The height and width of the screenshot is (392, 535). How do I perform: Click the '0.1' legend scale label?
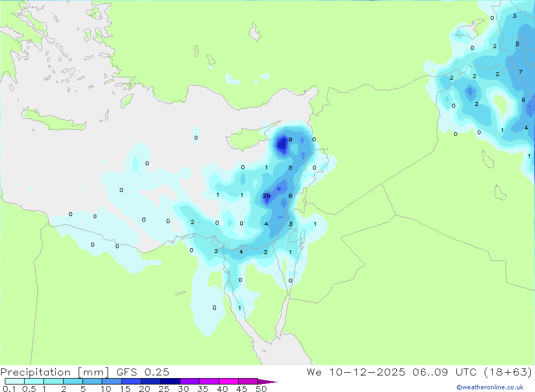click(9, 389)
